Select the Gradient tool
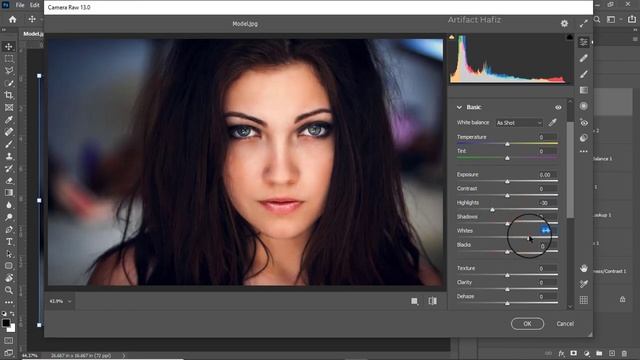 click(9, 193)
